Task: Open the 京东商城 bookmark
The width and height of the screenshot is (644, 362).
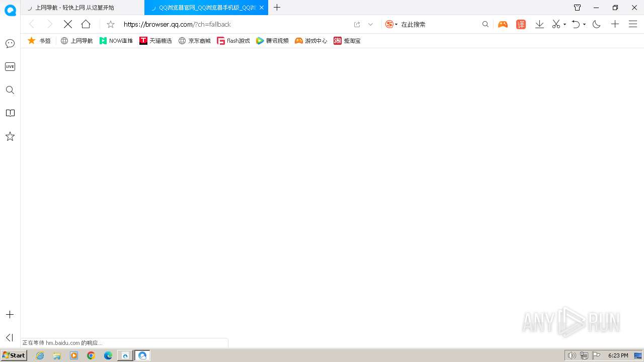Action: 195,41
